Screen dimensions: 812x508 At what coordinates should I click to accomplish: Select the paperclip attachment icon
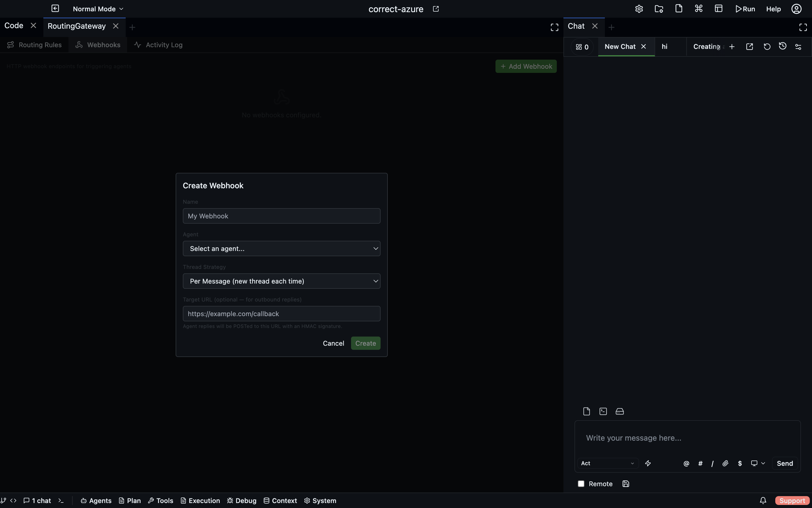click(x=725, y=463)
